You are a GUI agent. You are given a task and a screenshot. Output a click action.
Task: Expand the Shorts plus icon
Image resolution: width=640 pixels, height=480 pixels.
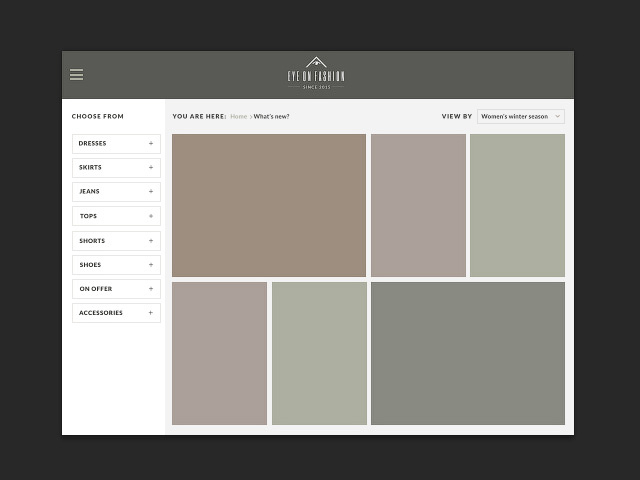point(151,241)
